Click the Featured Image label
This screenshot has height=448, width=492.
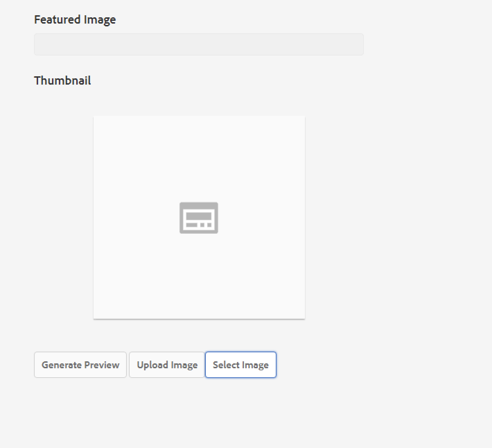[x=75, y=20]
